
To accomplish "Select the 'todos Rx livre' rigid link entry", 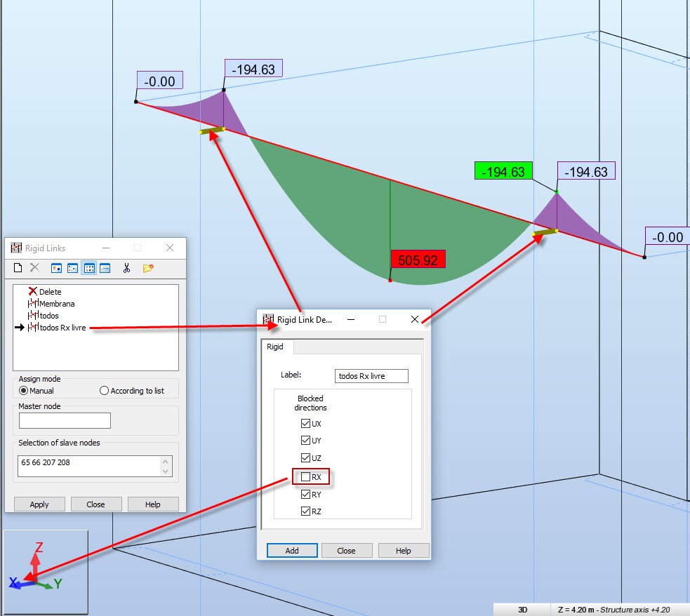I will tap(62, 327).
